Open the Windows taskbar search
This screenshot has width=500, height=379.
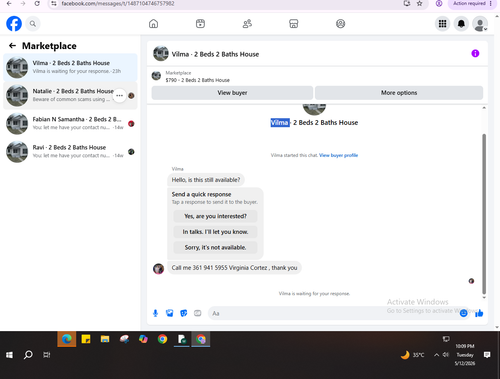28,355
